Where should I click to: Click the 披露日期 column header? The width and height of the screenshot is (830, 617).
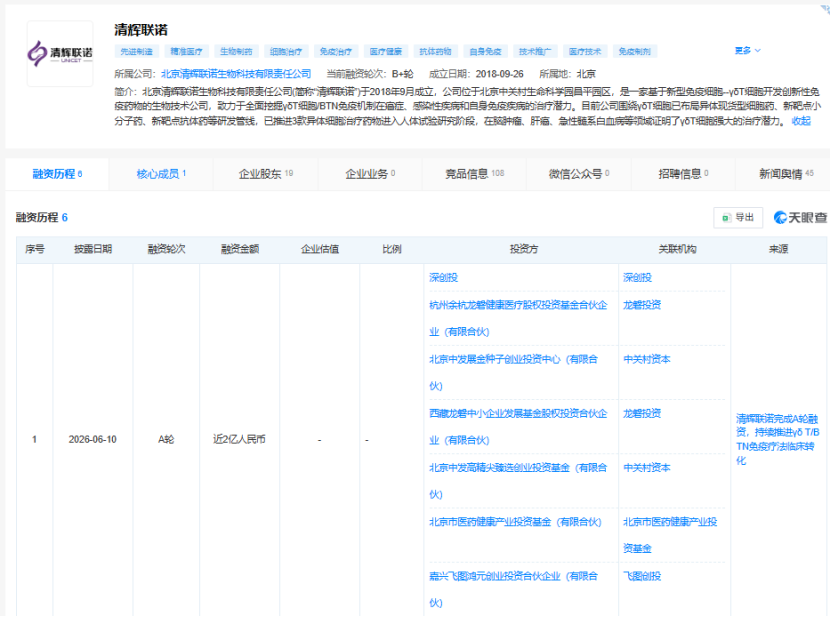click(93, 249)
